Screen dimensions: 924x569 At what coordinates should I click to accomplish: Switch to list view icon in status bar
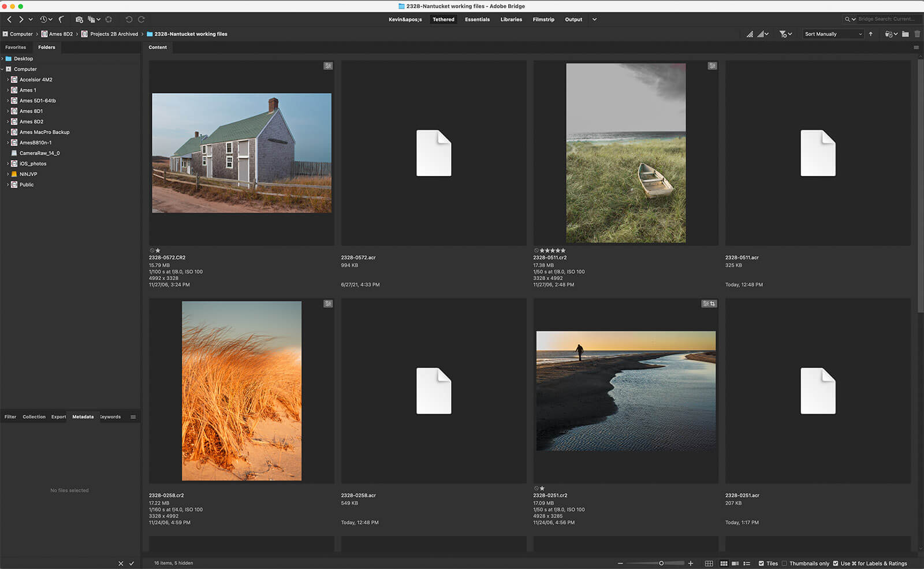click(x=747, y=563)
